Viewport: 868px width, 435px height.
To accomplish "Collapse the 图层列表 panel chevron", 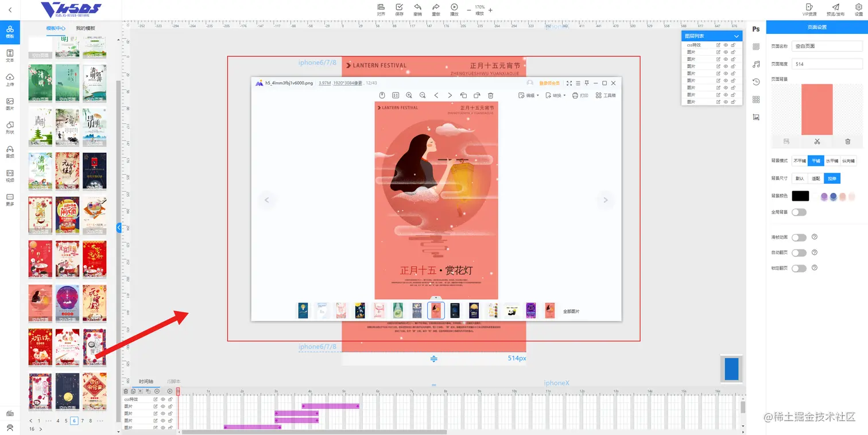I will [x=737, y=36].
